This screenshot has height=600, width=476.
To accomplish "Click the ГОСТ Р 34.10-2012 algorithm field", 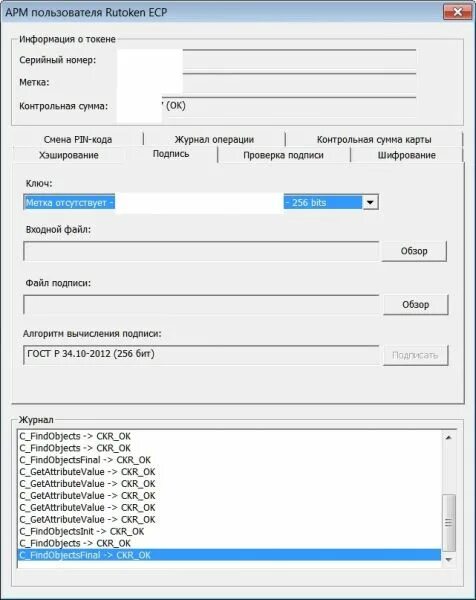I will 201,355.
